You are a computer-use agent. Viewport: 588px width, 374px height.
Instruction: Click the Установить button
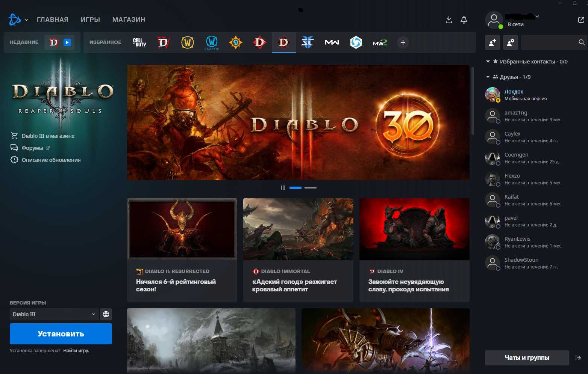click(x=61, y=334)
